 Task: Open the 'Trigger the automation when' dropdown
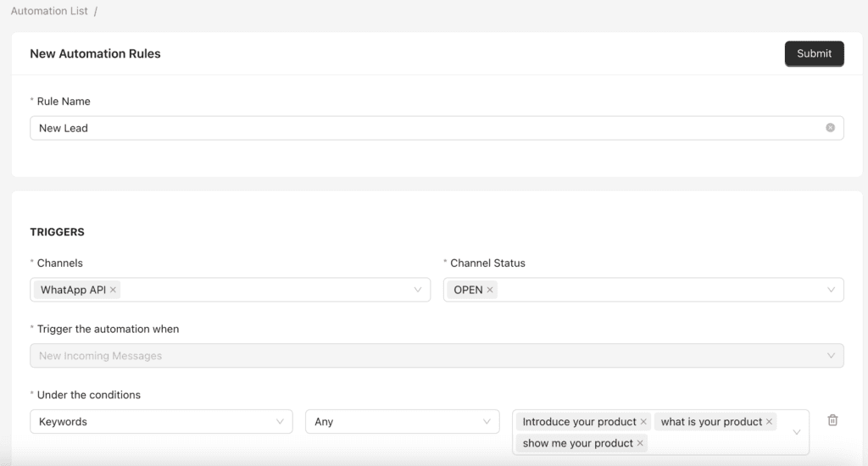coord(437,356)
